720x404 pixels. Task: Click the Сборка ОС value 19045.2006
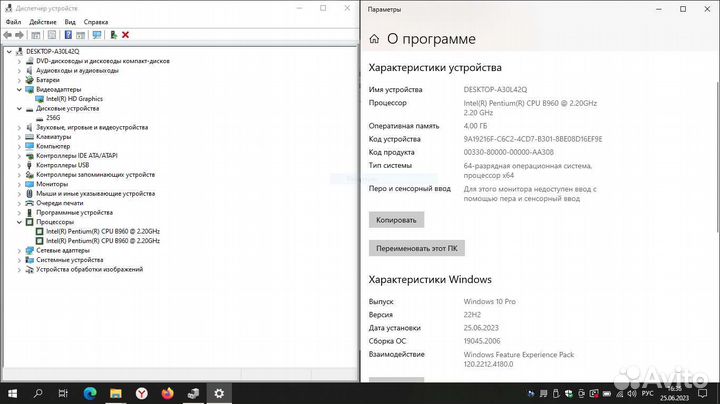482,341
